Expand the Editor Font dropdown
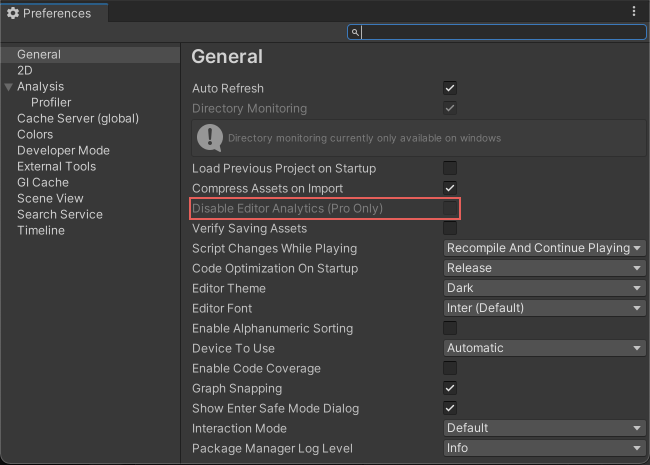The image size is (650, 465). [544, 308]
